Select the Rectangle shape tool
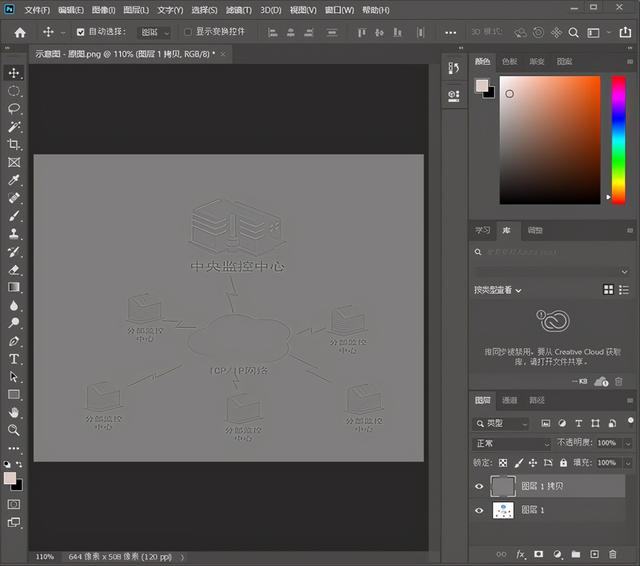 [x=14, y=395]
